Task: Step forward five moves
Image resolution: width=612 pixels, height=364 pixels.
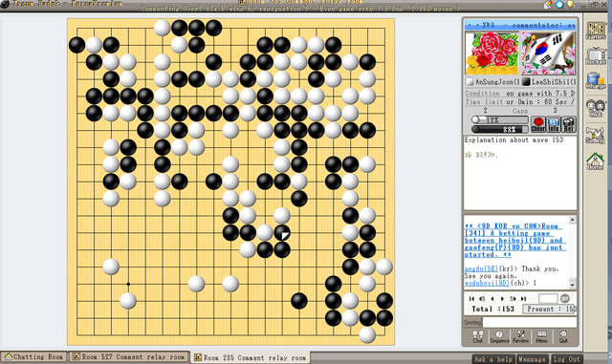Action: coord(513,299)
